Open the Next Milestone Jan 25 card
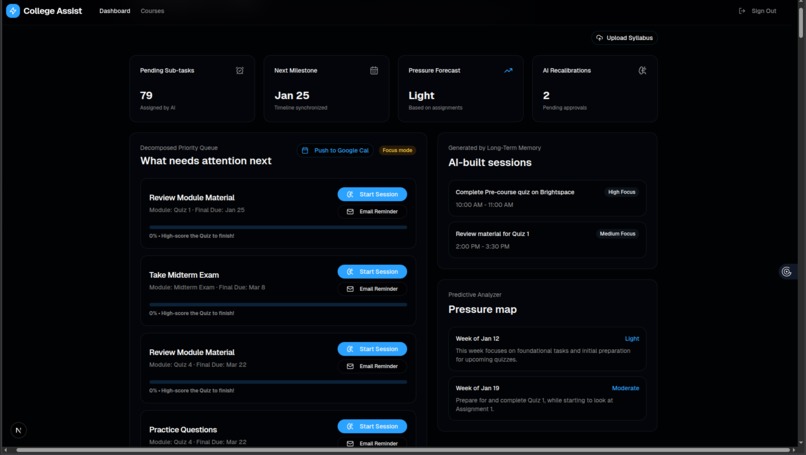This screenshot has height=455, width=806. click(326, 89)
